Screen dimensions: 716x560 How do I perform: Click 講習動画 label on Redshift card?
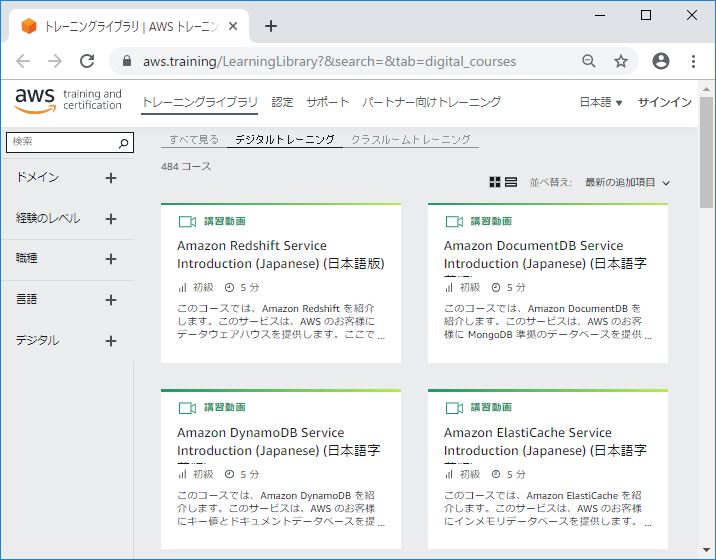pyautogui.click(x=225, y=222)
